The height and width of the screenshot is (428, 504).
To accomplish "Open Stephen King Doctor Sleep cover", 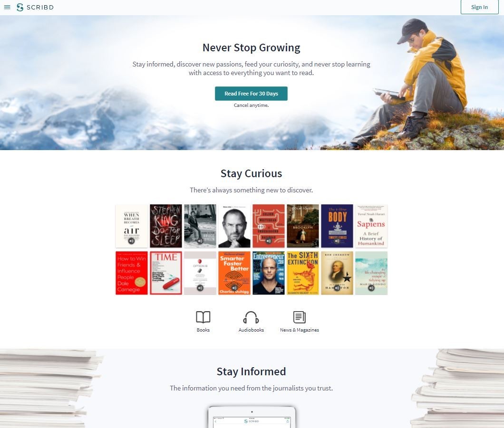I will [166, 226].
